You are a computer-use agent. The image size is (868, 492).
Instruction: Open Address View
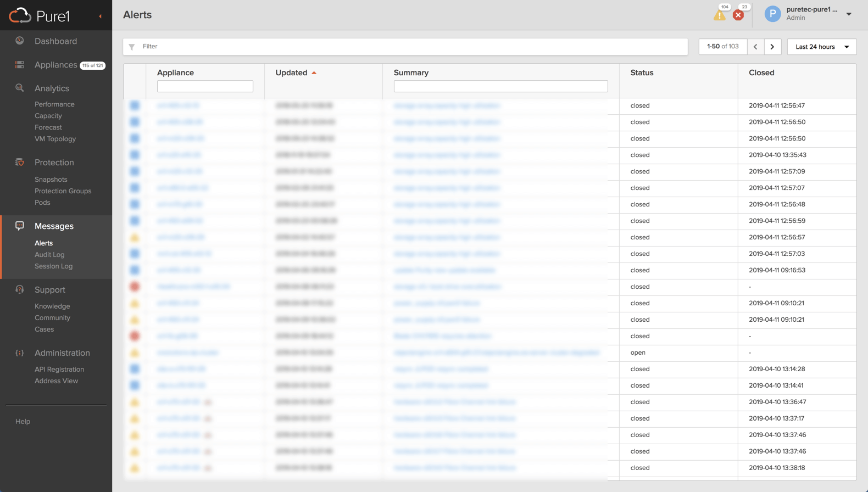(56, 381)
